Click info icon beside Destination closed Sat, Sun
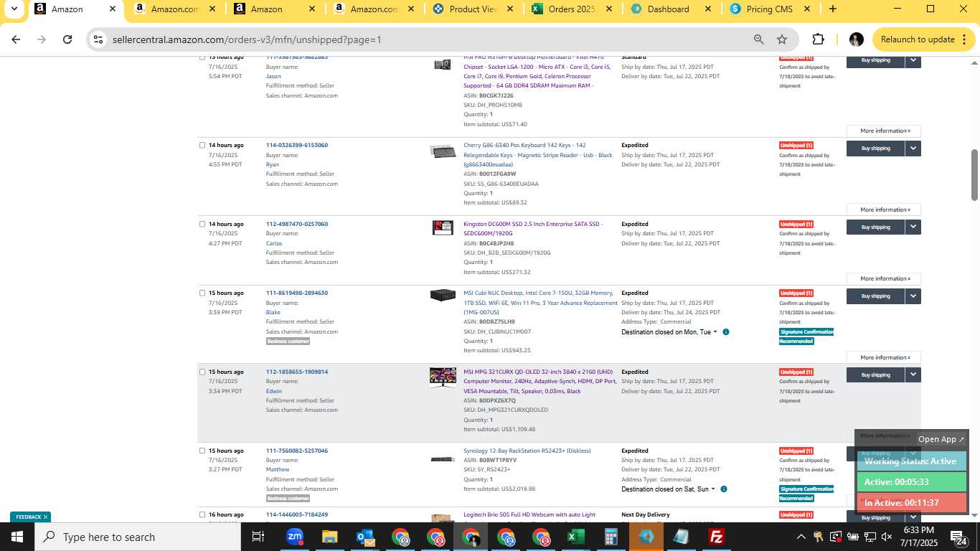Image resolution: width=980 pixels, height=551 pixels. tap(724, 489)
